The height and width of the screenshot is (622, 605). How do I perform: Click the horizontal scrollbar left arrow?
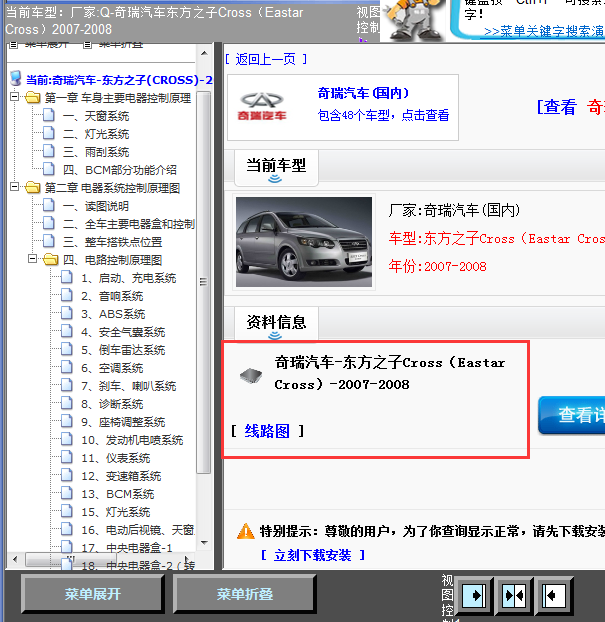pos(15,560)
